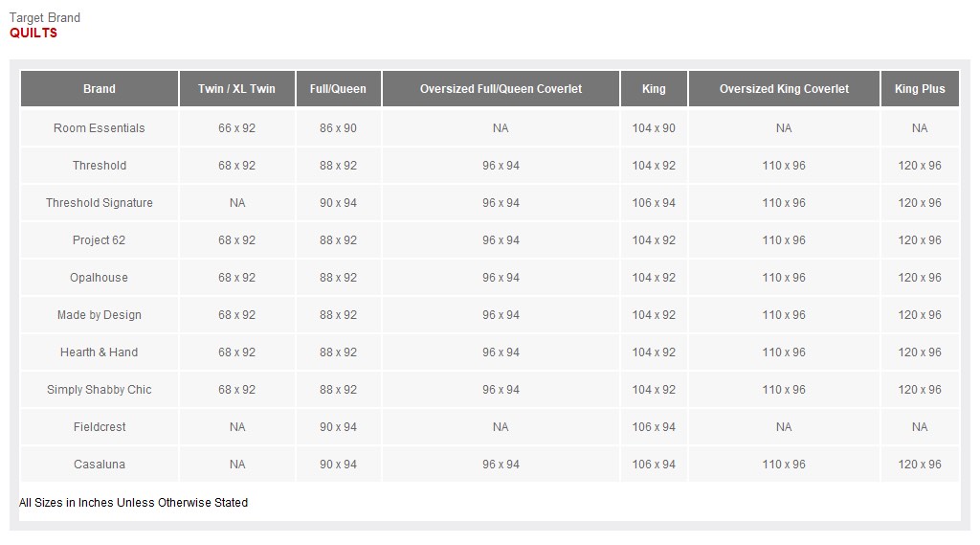Click the red QUILTS title

[x=33, y=34]
